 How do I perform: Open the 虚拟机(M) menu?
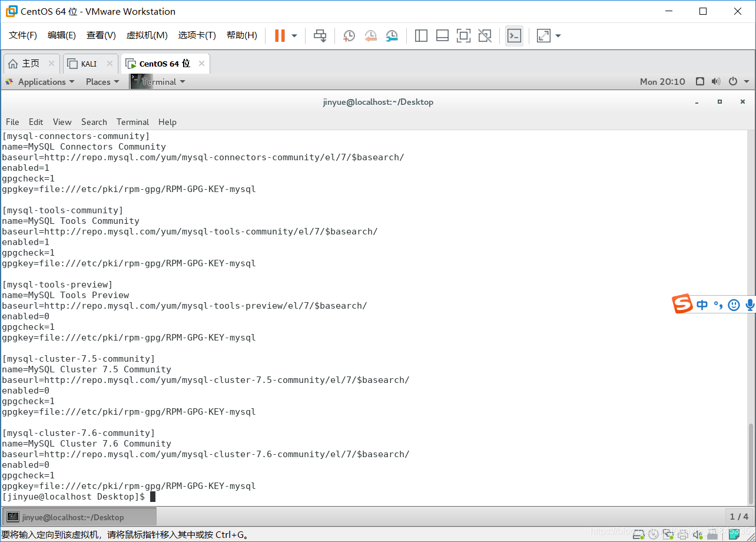click(147, 35)
